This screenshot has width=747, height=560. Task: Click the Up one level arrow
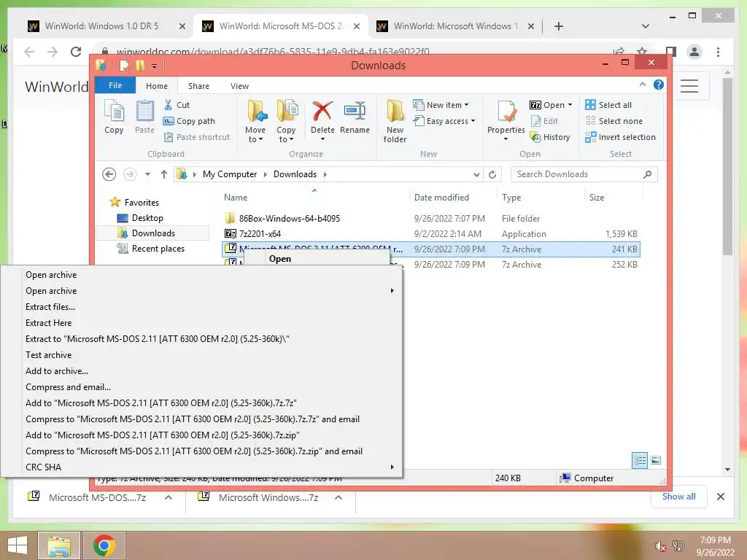164,174
